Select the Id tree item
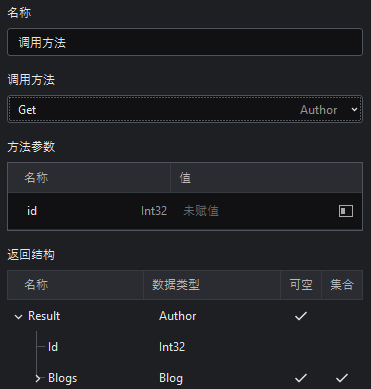371x389 pixels. pos(53,347)
